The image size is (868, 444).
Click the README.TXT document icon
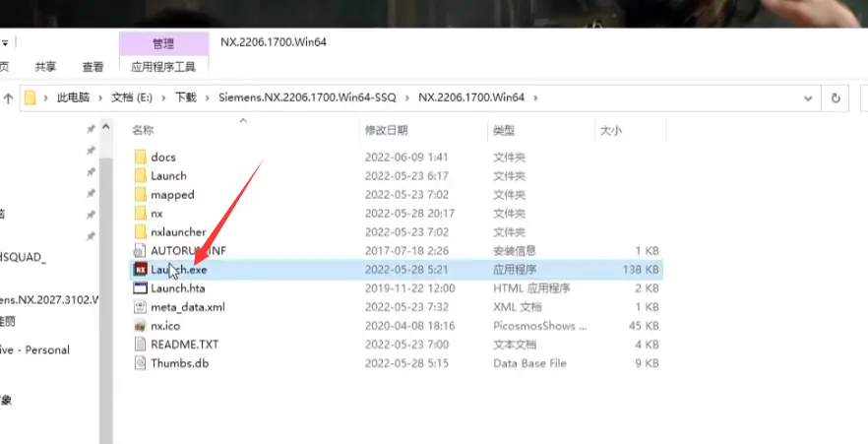pos(141,345)
